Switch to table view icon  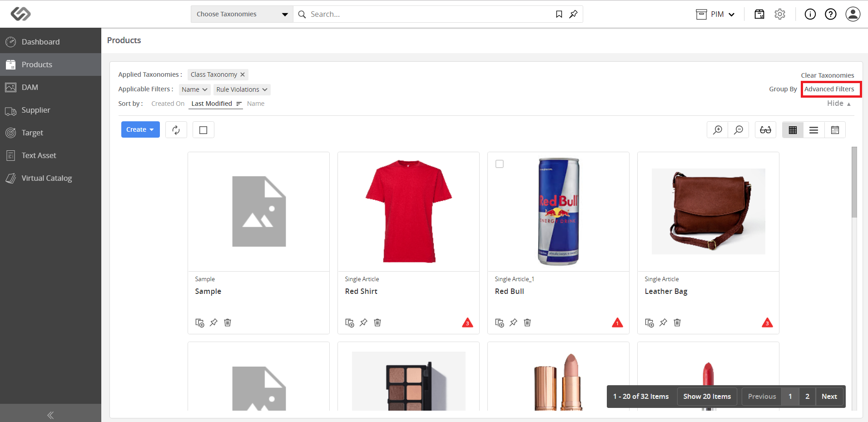(835, 130)
